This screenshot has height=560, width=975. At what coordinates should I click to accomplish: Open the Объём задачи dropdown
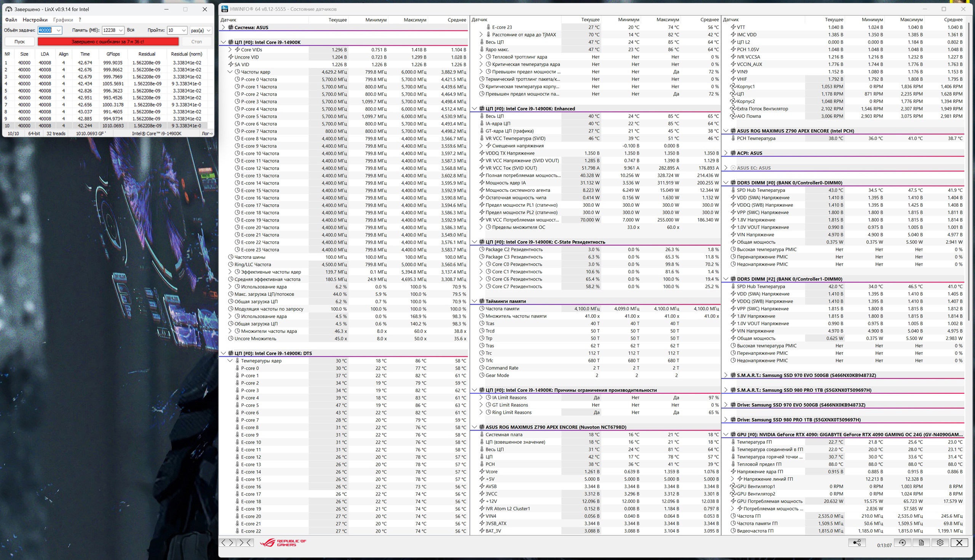coord(59,30)
